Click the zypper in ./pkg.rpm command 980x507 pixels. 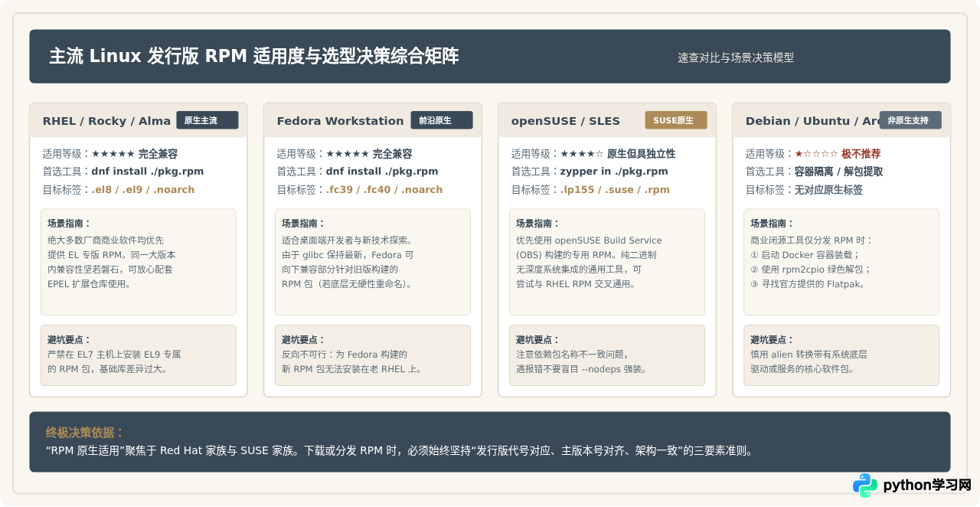click(x=614, y=172)
